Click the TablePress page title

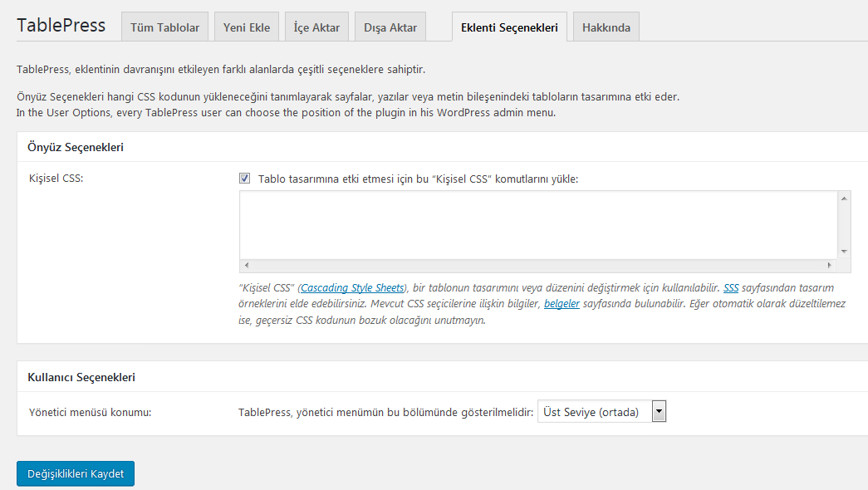tap(61, 26)
